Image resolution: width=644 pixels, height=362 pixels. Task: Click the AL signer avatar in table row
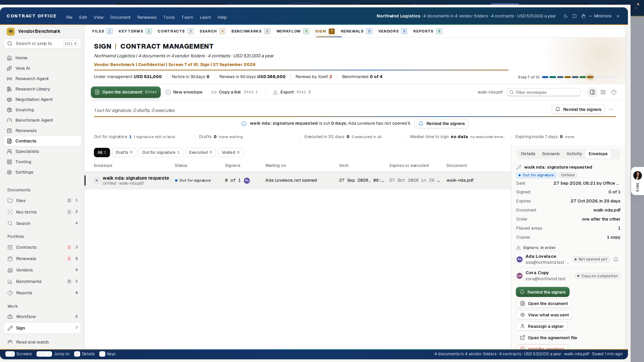247,180
